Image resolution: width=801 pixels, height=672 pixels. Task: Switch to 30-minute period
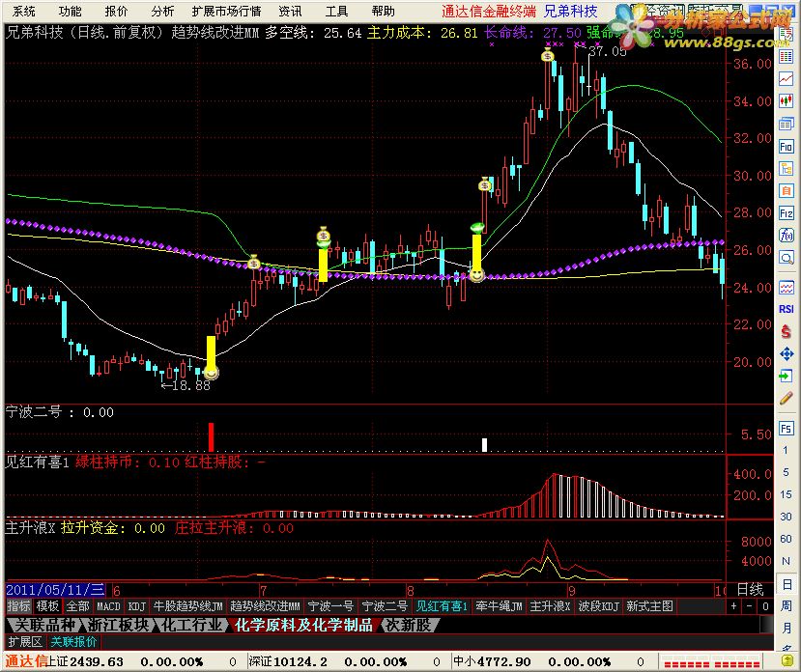tap(786, 517)
